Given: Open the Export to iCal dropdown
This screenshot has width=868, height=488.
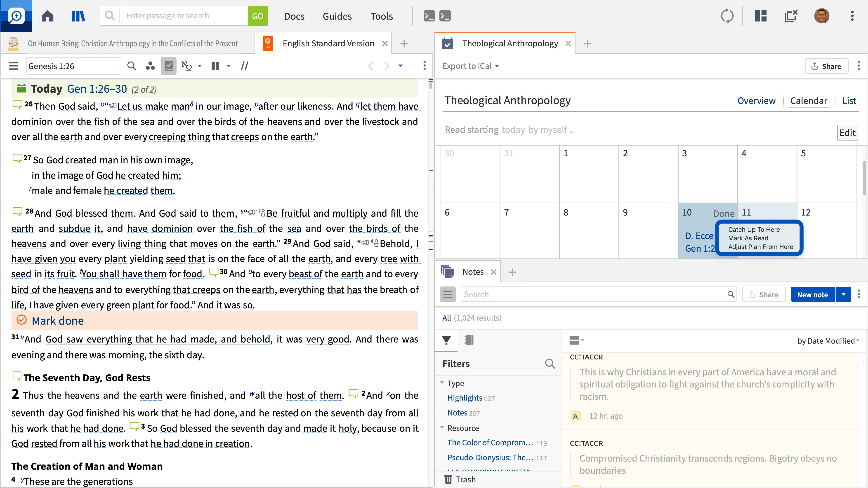Looking at the screenshot, I should [470, 66].
